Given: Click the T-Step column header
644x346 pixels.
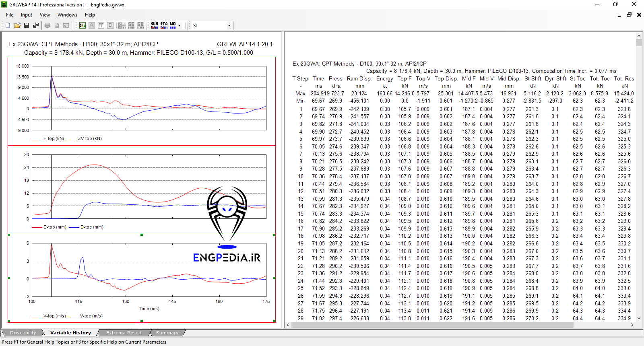Looking at the screenshot, I should coord(300,78).
